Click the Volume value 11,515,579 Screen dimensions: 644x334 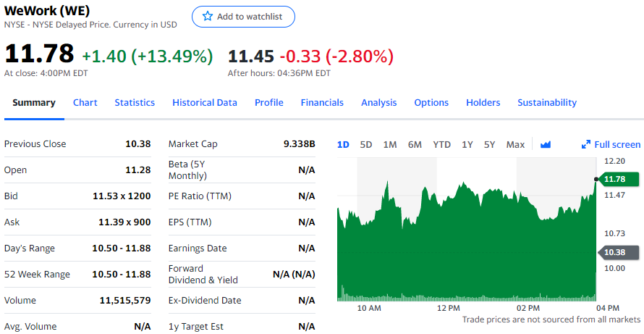pyautogui.click(x=125, y=301)
